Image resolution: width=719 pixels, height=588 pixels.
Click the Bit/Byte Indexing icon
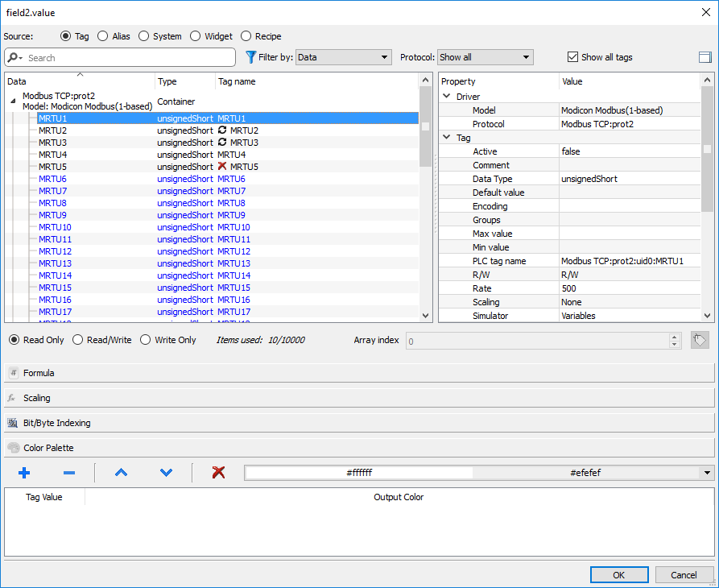(13, 423)
